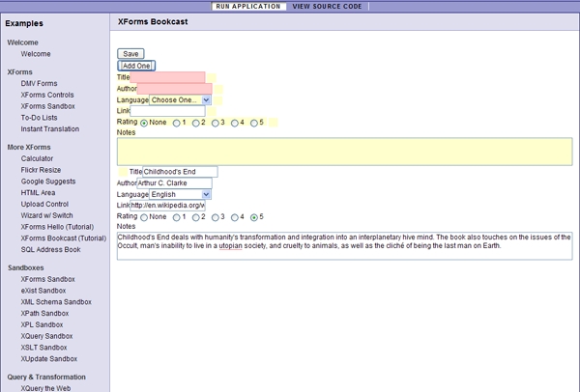Set Childhood's End rating to None
The height and width of the screenshot is (392, 580).
[x=144, y=217]
